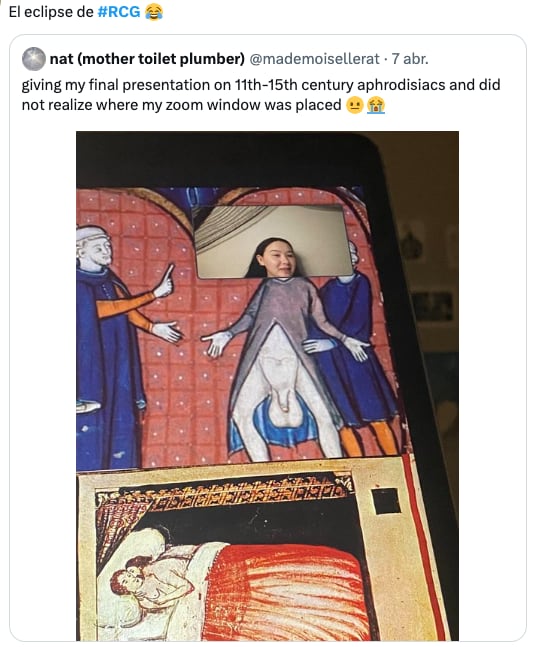Viewport: 537px width, 647px height.
Task: Click the Zoom video window in the photo
Action: pyautogui.click(x=272, y=241)
